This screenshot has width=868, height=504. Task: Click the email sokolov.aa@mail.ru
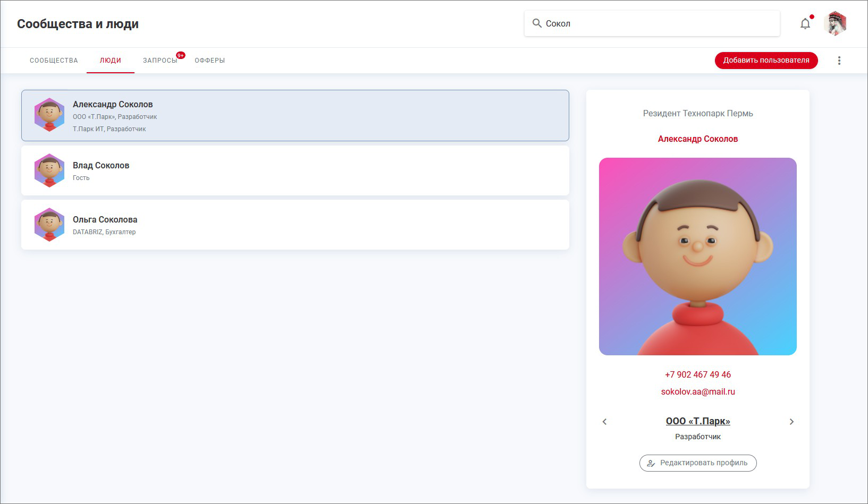point(697,391)
